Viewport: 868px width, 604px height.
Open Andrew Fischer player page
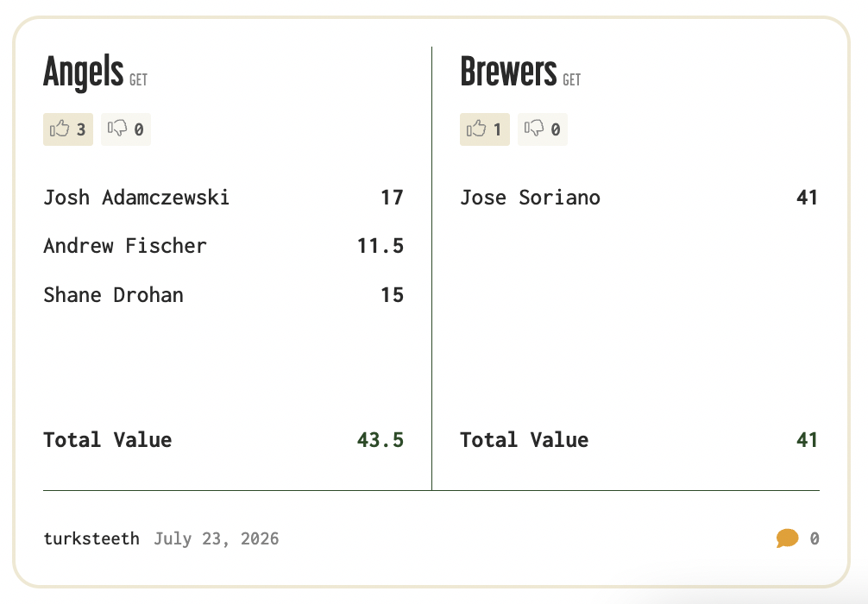[125, 246]
